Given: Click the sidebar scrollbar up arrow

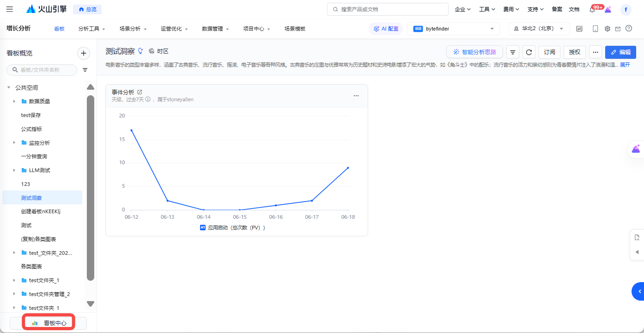Looking at the screenshot, I should (91, 87).
